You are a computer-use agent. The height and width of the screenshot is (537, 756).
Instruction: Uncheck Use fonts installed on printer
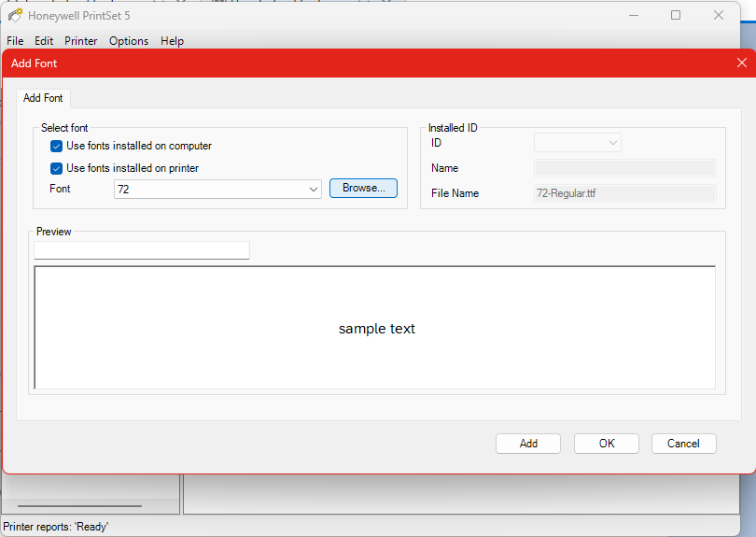click(x=56, y=168)
